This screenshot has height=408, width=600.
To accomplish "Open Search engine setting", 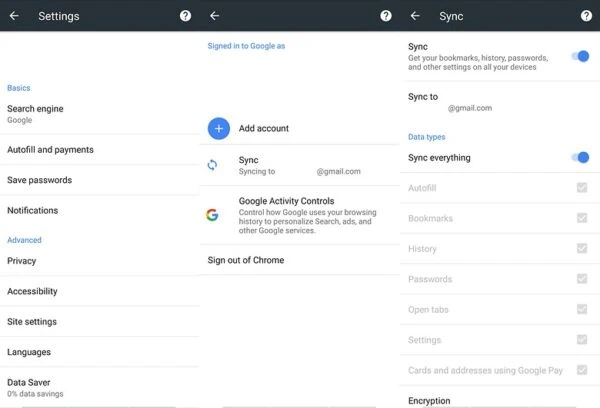I will coord(100,114).
